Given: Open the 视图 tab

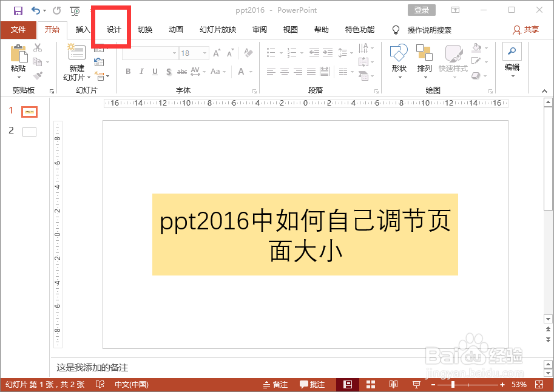Looking at the screenshot, I should (x=291, y=30).
